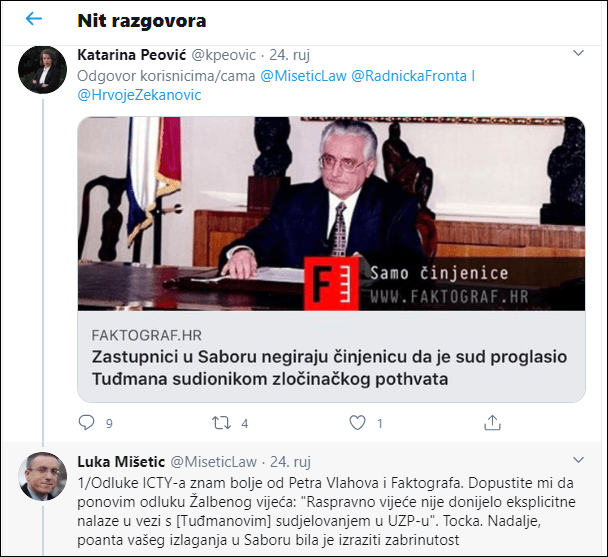608x557 pixels.
Task: Open the @HrvojeZekanovic mention link
Action: point(140,95)
